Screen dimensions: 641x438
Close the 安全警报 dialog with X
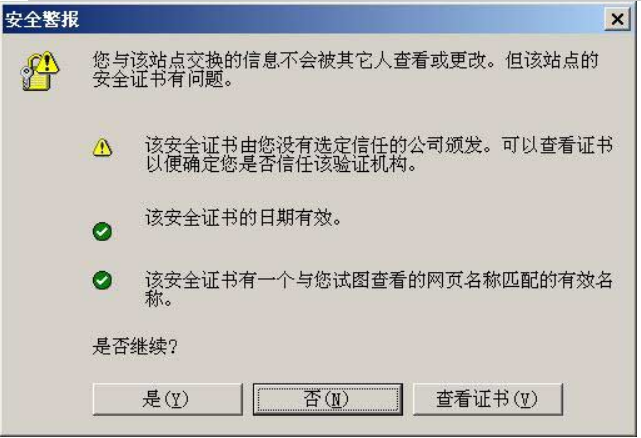click(x=617, y=19)
